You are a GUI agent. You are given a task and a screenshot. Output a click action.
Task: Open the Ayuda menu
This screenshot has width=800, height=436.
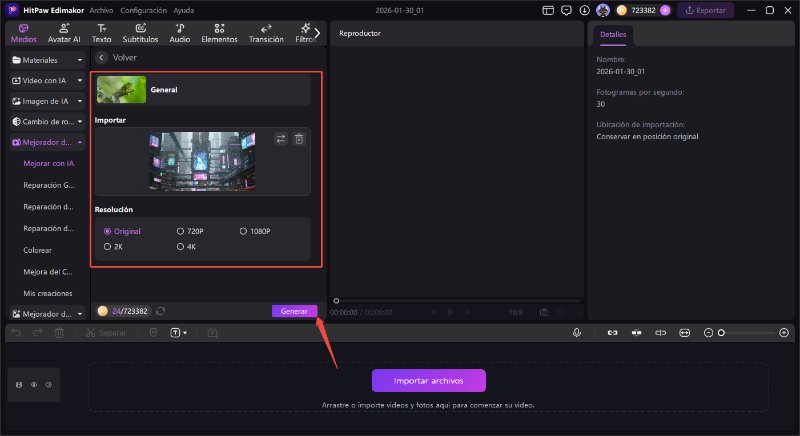tap(184, 10)
